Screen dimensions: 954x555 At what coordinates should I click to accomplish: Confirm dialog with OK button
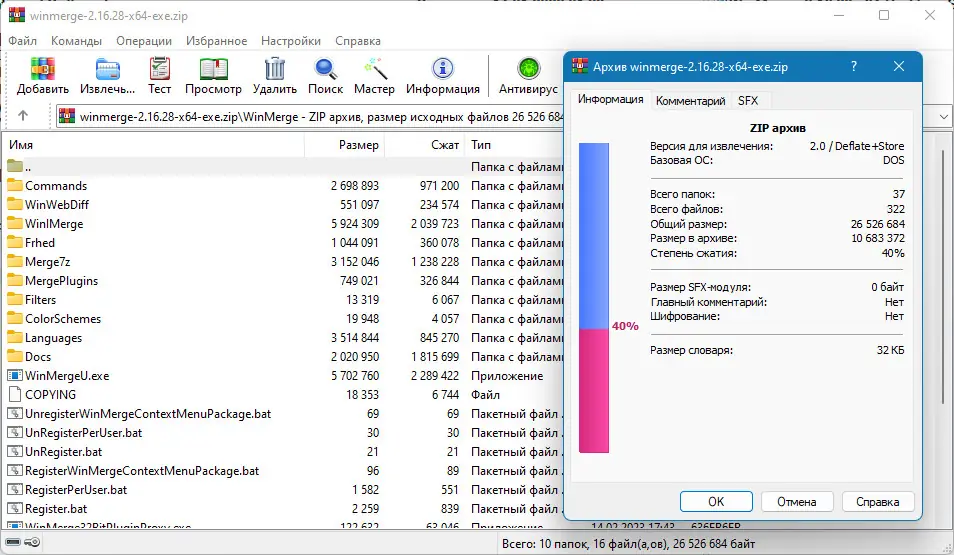[x=716, y=501]
